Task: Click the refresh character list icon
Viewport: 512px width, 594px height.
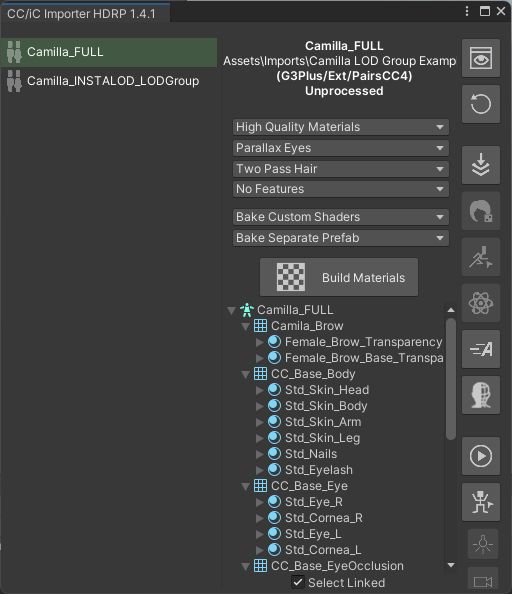Action: 481,104
